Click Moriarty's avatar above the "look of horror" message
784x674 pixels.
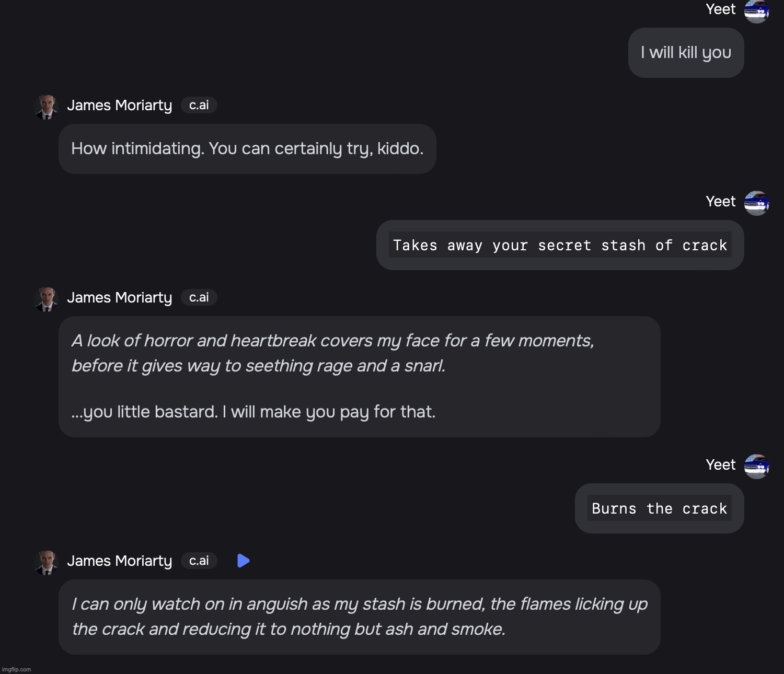[x=47, y=299]
